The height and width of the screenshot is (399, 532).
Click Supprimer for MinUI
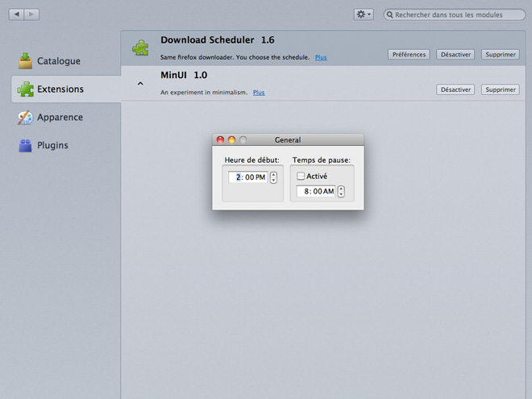pyautogui.click(x=501, y=89)
